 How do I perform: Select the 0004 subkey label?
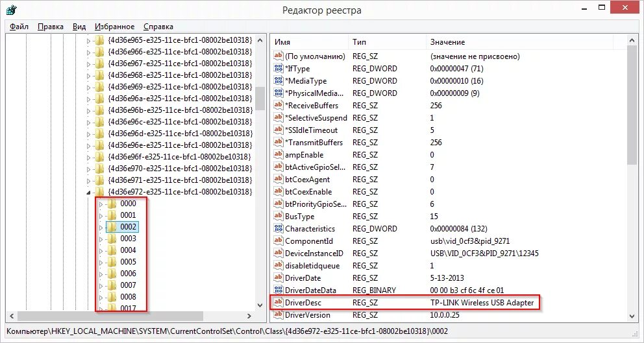[x=128, y=250]
